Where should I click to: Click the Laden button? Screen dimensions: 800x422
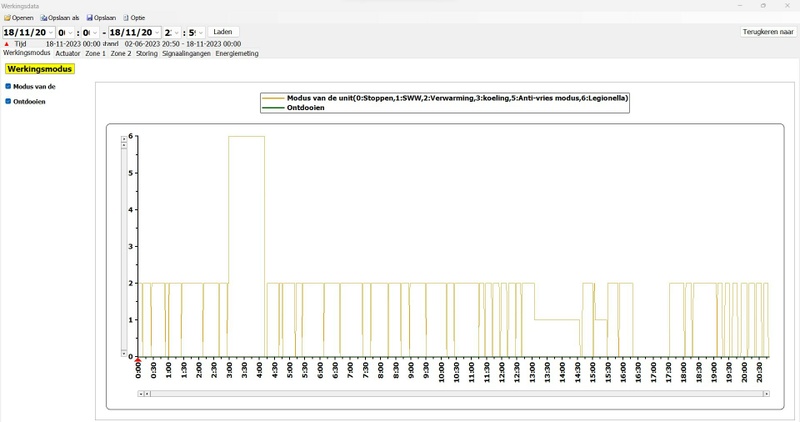[x=223, y=32]
